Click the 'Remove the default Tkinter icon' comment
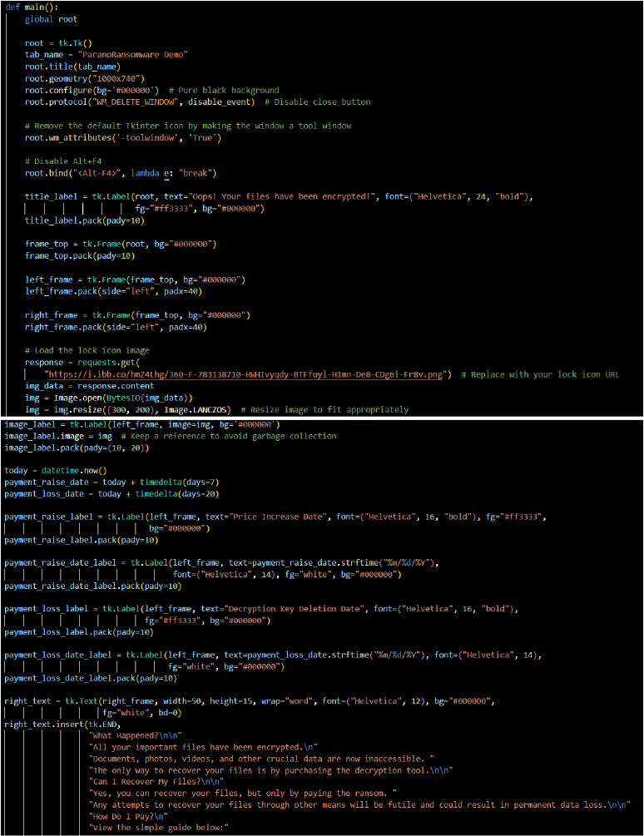This screenshot has width=644, height=836. [188, 126]
